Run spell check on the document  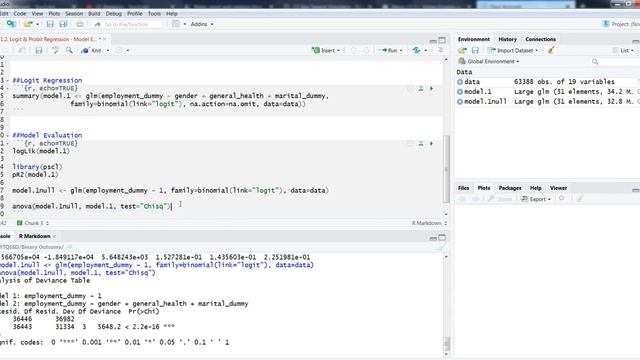pos(55,51)
